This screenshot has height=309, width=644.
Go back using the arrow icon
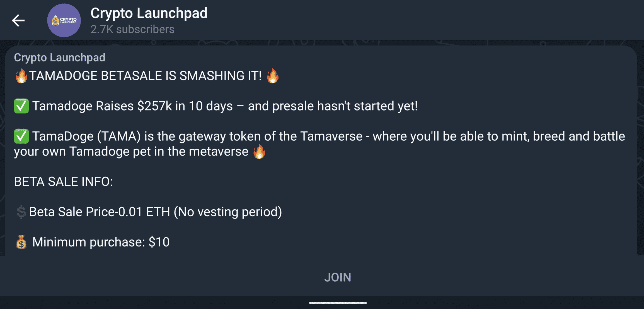18,20
